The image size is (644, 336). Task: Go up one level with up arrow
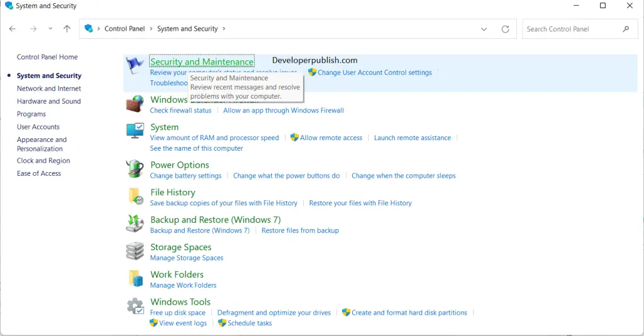tap(67, 29)
